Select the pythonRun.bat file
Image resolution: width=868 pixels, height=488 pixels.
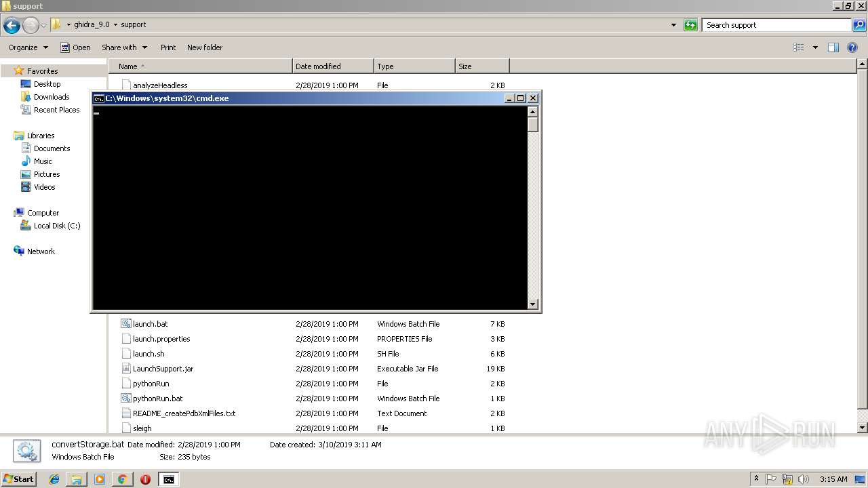pyautogui.click(x=157, y=399)
